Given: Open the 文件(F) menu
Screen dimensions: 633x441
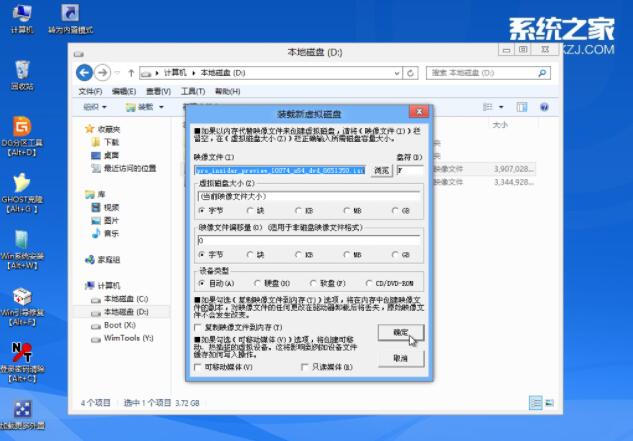Looking at the screenshot, I should pyautogui.click(x=90, y=91).
